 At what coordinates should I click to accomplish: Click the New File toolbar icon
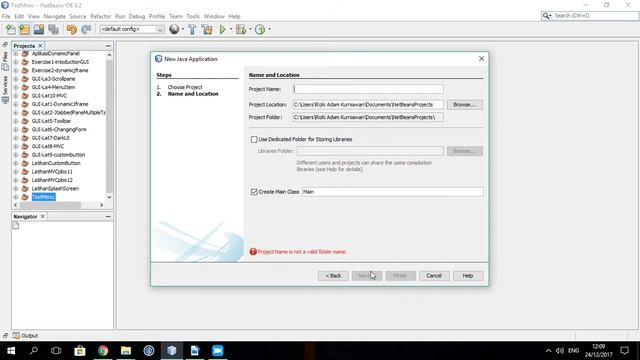point(11,29)
